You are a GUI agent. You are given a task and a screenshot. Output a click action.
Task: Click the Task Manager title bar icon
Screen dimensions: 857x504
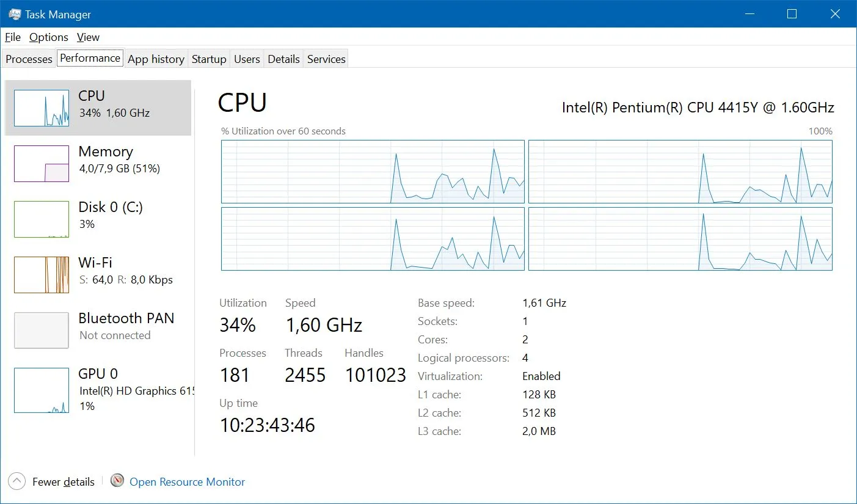(x=15, y=14)
